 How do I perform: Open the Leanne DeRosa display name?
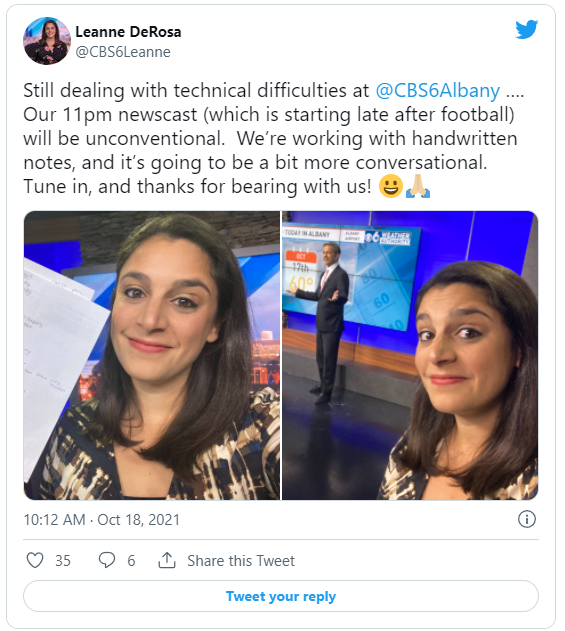[x=128, y=32]
